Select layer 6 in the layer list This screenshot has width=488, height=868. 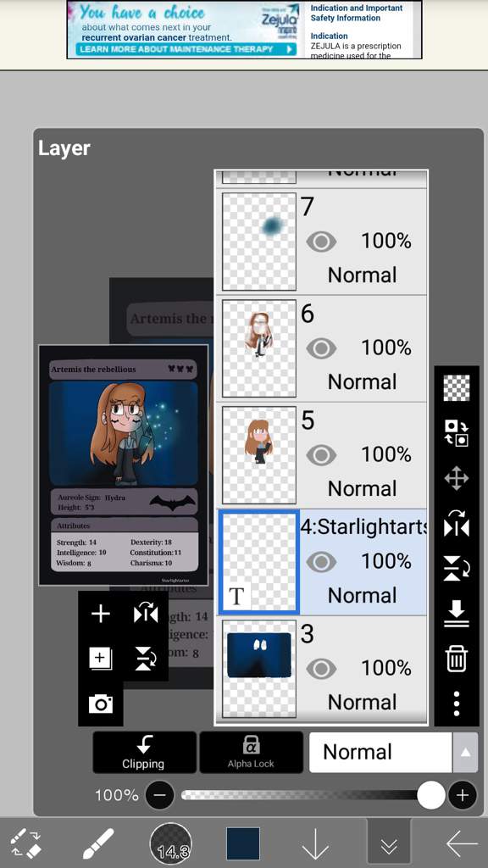[321, 348]
